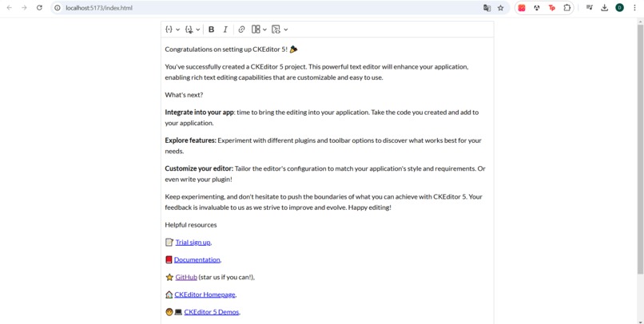Screen dimensions: 644x324
Task: Toggle italic formatting
Action: click(225, 30)
